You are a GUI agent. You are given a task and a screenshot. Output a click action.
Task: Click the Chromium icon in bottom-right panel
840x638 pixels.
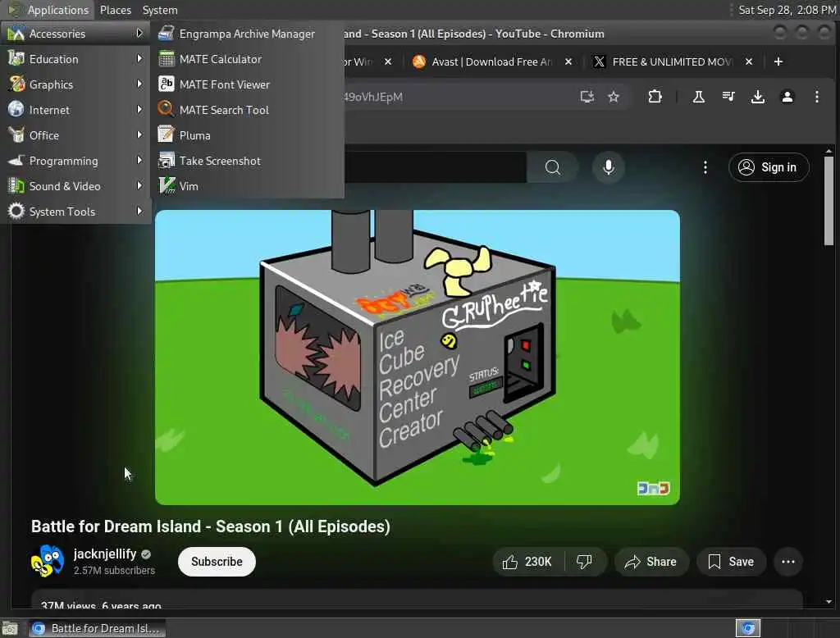[x=748, y=628]
